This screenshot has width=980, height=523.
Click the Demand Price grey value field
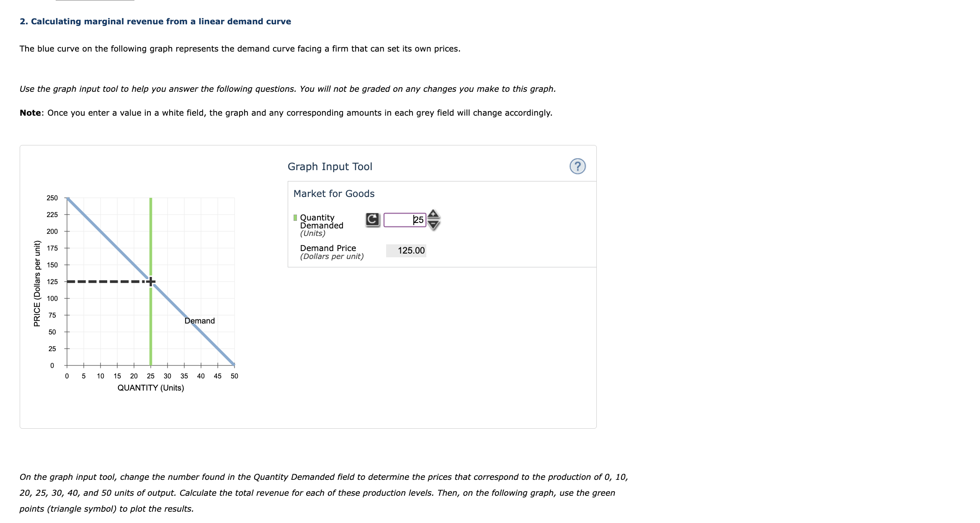(406, 250)
